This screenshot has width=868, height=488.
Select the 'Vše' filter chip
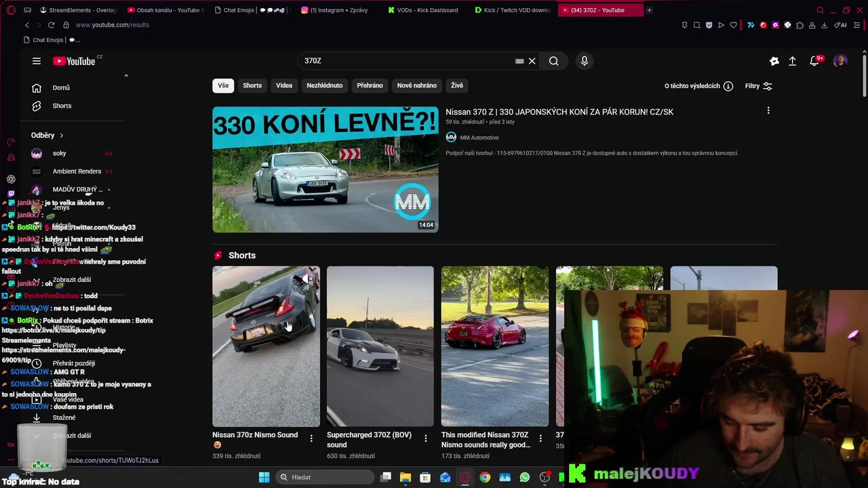click(223, 85)
